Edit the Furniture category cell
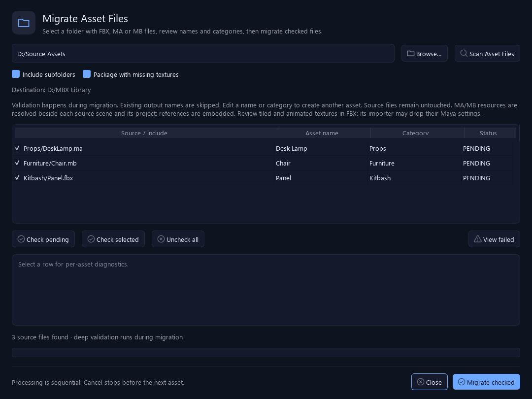The width and height of the screenshot is (532, 399). tap(414, 163)
